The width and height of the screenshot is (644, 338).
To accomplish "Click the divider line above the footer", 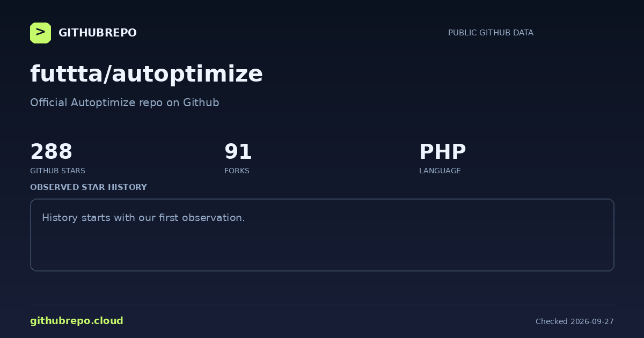I will click(x=322, y=305).
